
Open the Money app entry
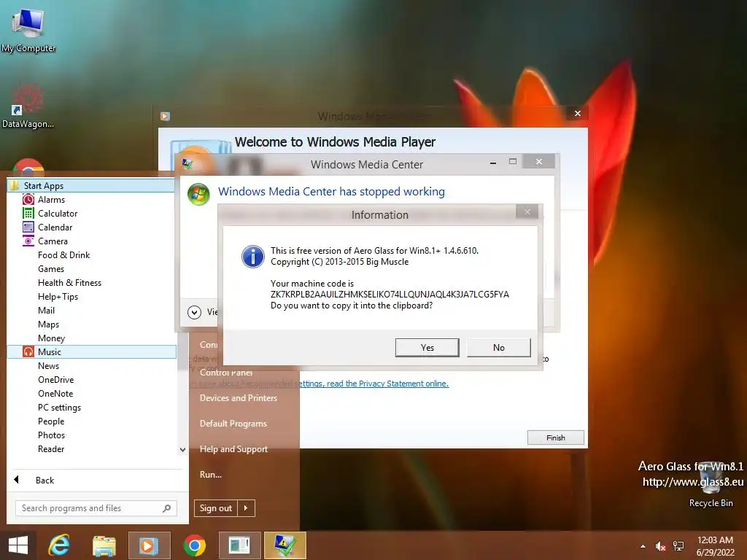[x=51, y=338]
